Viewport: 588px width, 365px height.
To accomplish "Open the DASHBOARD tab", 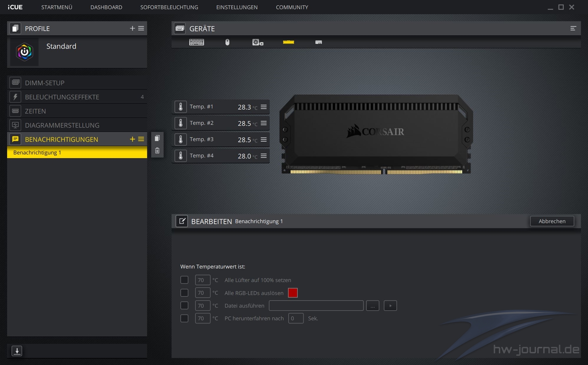I will tap(106, 7).
